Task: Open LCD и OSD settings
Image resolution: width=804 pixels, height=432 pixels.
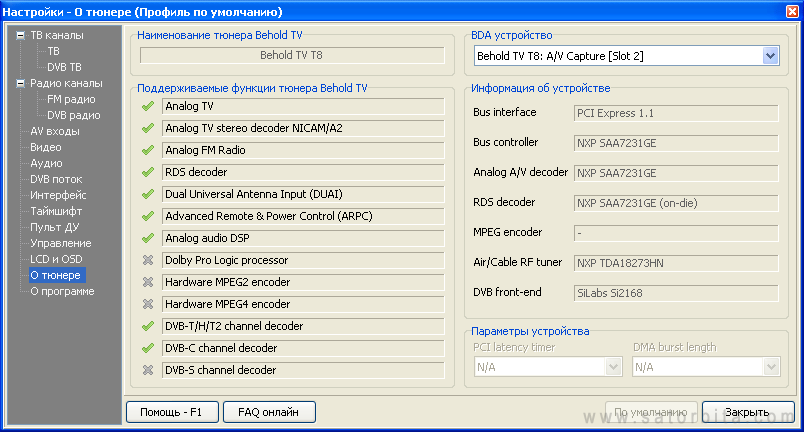Action: tap(56, 259)
